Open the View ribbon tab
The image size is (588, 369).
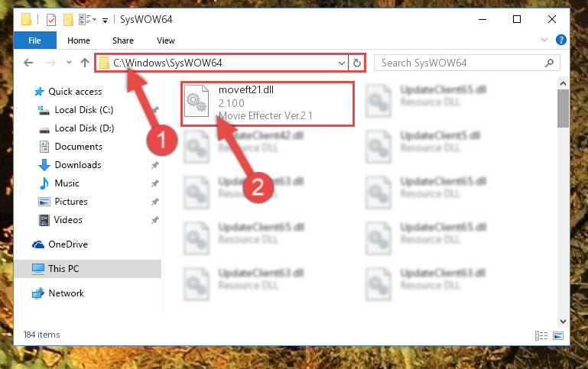click(x=166, y=40)
